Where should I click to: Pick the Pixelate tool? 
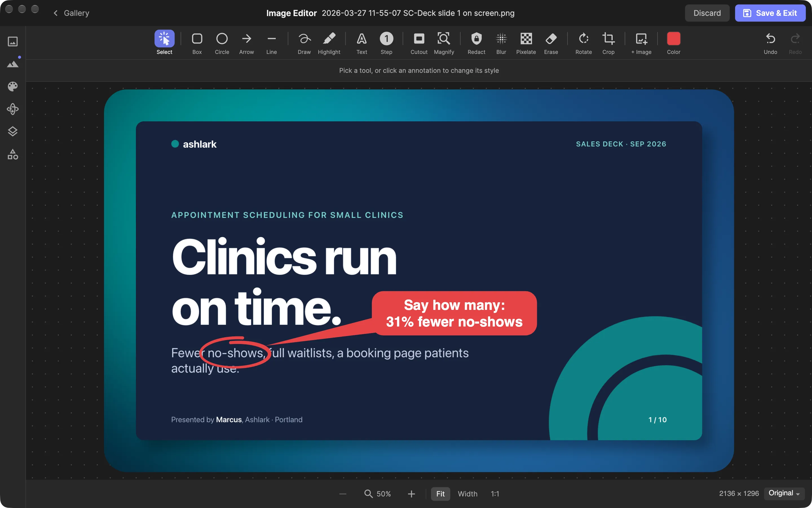pyautogui.click(x=526, y=43)
